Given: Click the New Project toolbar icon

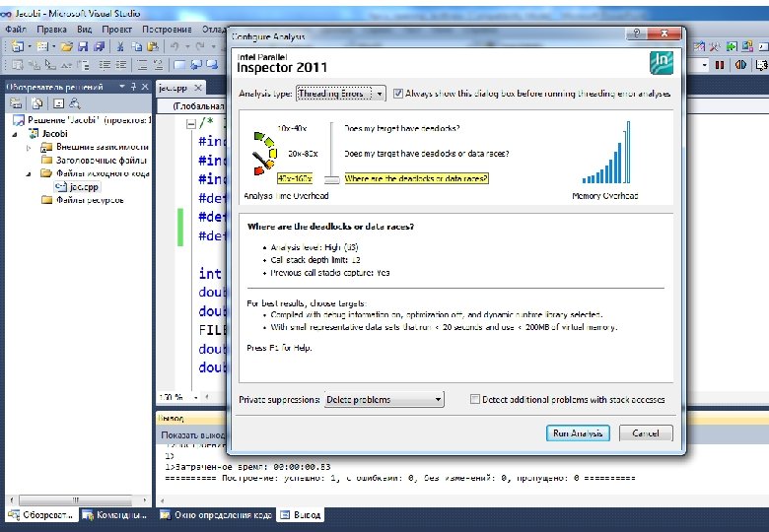Looking at the screenshot, I should tap(17, 46).
